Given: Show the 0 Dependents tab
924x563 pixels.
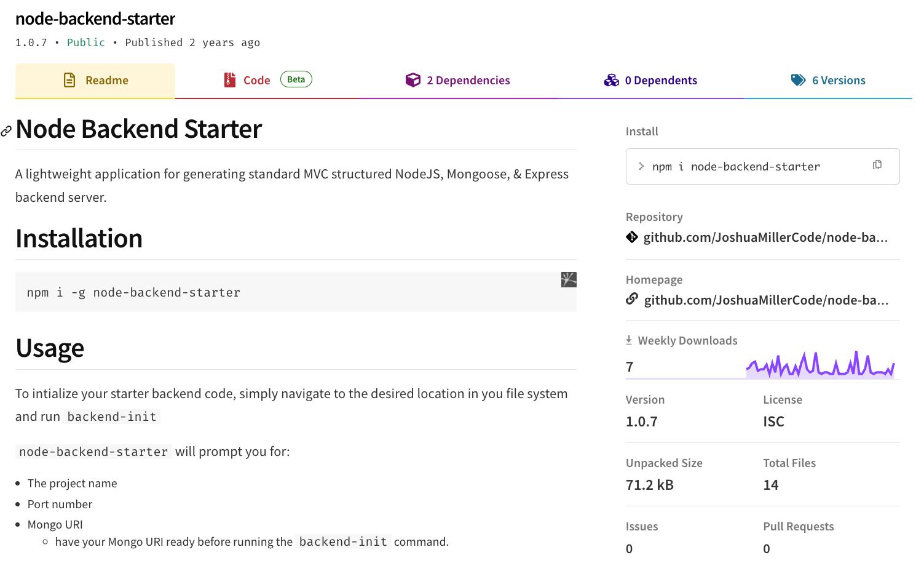Looking at the screenshot, I should point(660,81).
